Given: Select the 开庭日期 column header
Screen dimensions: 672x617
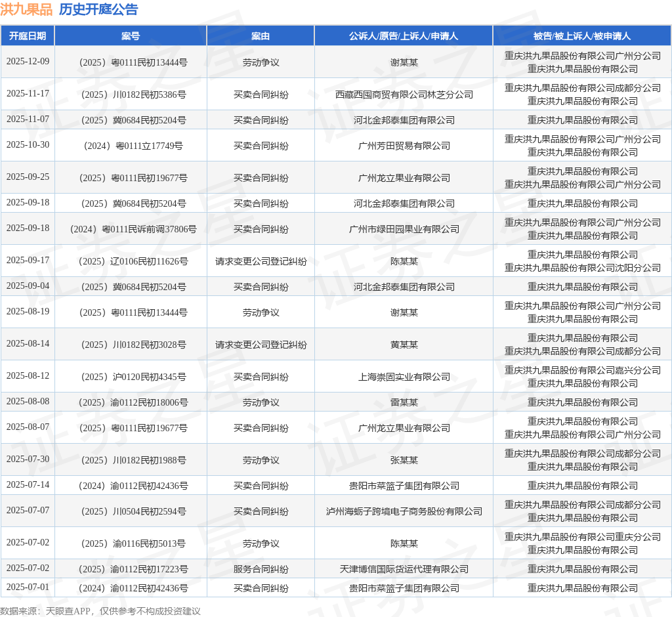Looking at the screenshot, I should pos(28,36).
